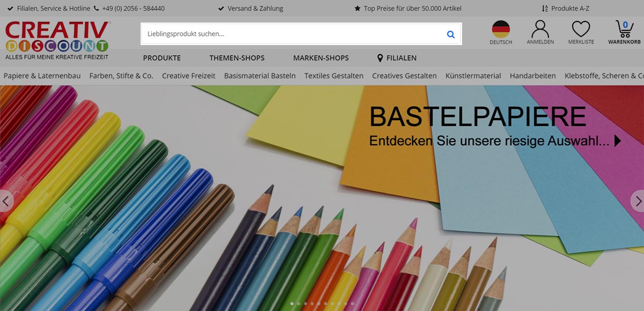
Task: Focus the Lieblingsprodukt suchen search field
Action: coord(301,34)
